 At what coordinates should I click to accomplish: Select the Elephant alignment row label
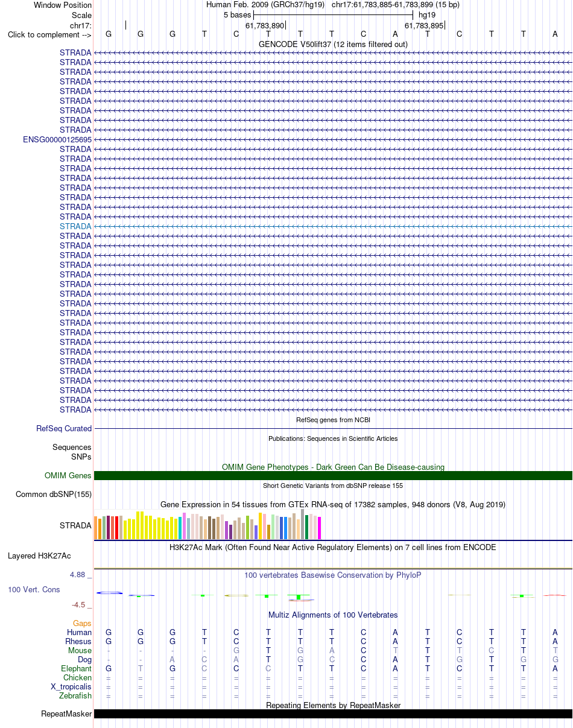(76, 669)
